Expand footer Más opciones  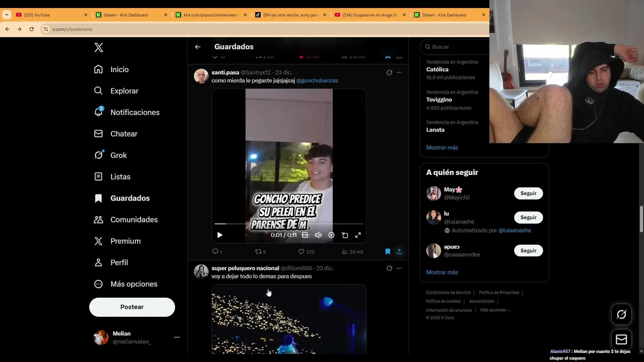coord(495,310)
